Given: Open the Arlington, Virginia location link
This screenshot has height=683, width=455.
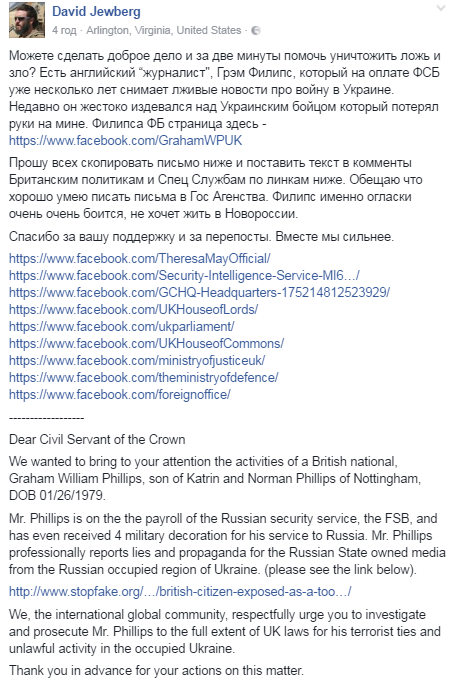Looking at the screenshot, I should 163,30.
